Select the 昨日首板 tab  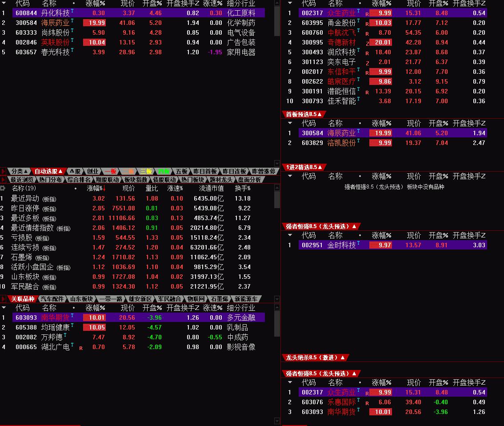(x=205, y=171)
